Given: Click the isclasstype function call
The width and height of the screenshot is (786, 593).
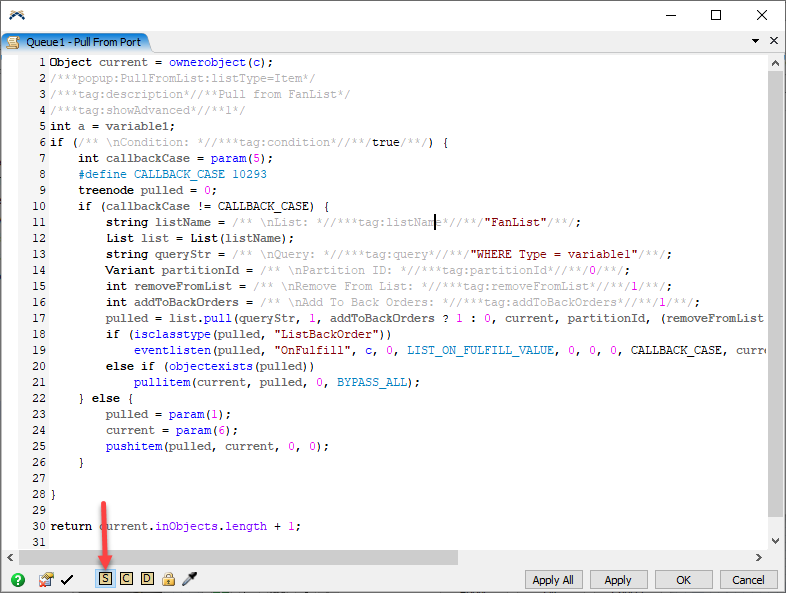Looking at the screenshot, I should (x=172, y=334).
